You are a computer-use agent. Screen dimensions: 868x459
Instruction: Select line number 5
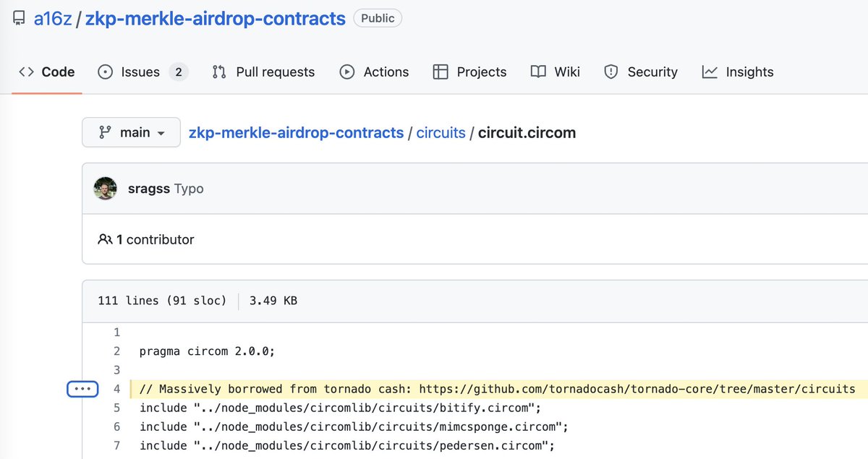point(116,408)
